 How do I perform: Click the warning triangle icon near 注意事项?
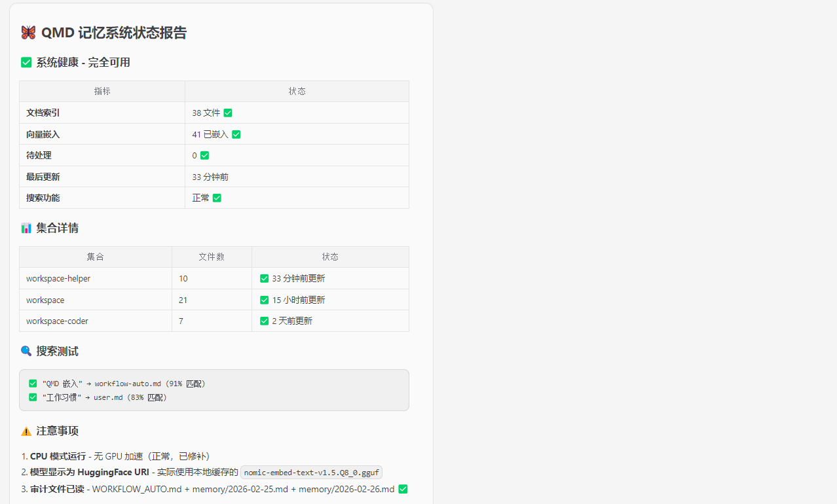pyautogui.click(x=26, y=431)
